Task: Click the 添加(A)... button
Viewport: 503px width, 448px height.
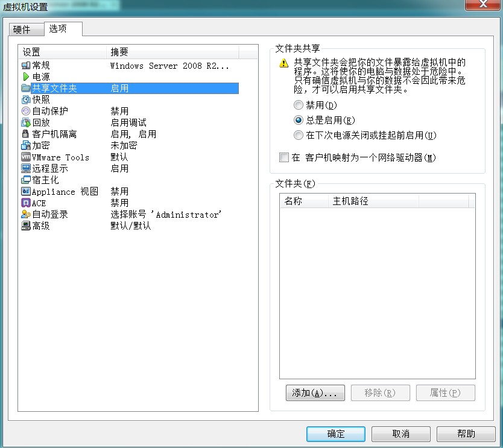Action: (315, 393)
